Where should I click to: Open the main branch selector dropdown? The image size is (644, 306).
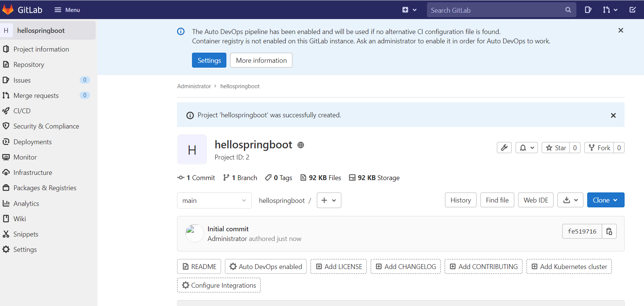click(x=214, y=200)
